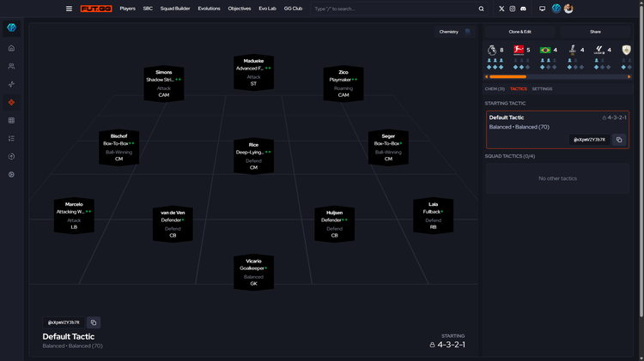Open the Evolutions menu

click(209, 9)
